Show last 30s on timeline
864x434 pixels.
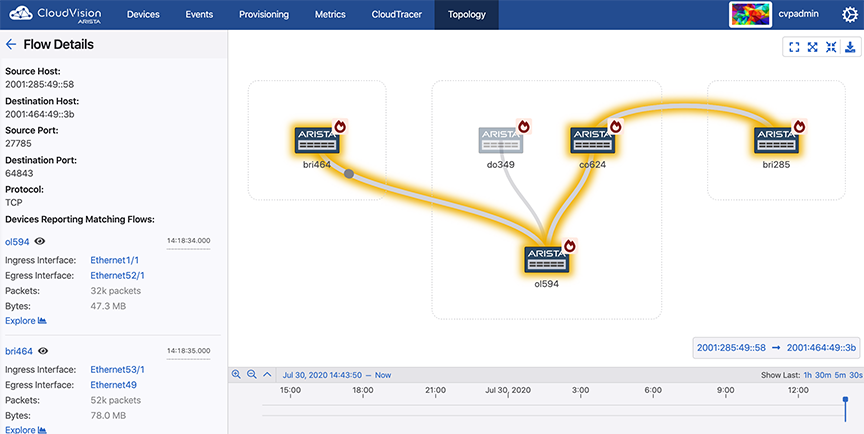(x=856, y=375)
